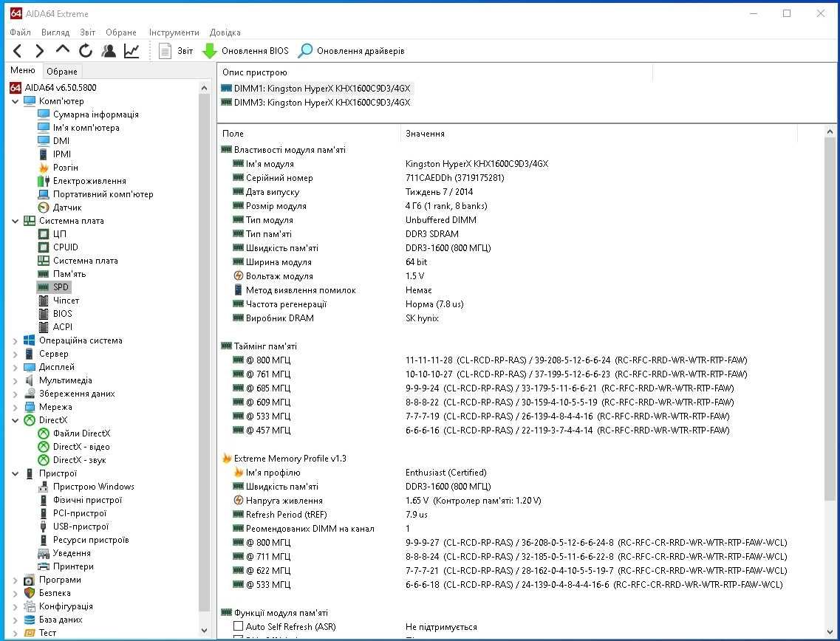This screenshot has height=641, width=840.
Task: Click the Звіт report toolbar button
Action: 176,51
